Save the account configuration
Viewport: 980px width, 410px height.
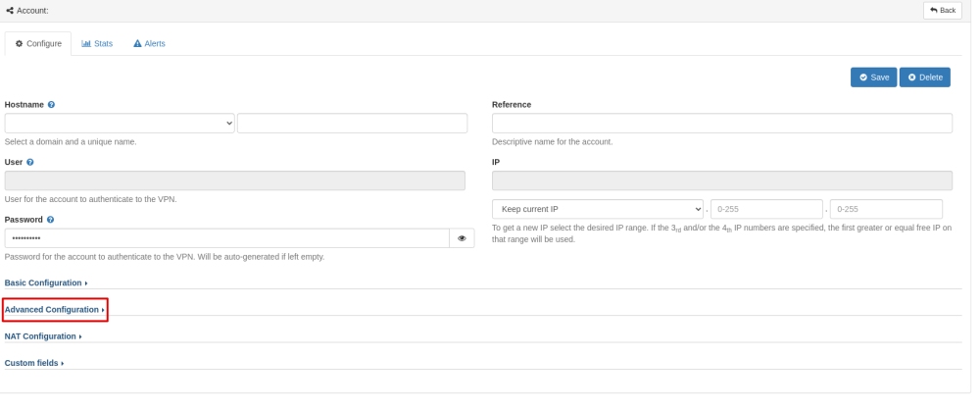[873, 77]
